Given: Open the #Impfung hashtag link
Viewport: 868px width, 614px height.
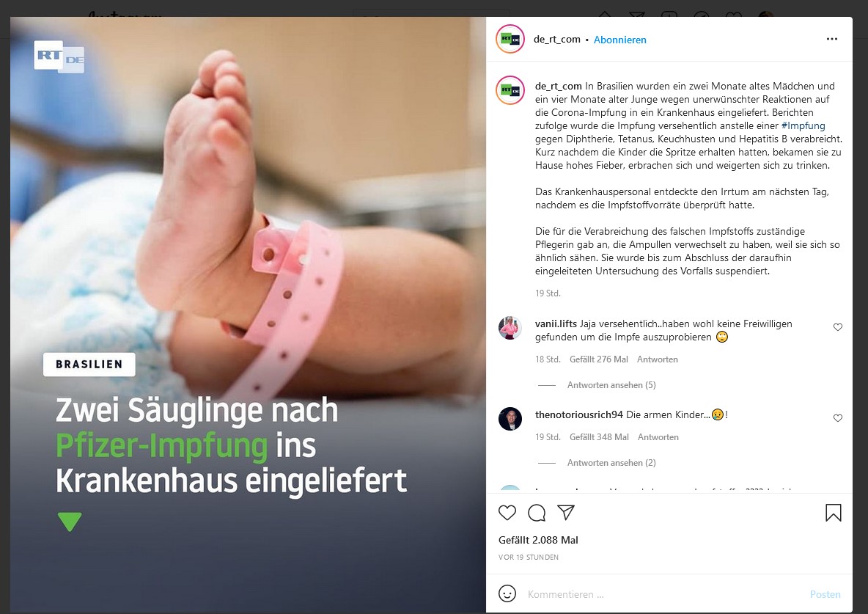Looking at the screenshot, I should [x=803, y=125].
